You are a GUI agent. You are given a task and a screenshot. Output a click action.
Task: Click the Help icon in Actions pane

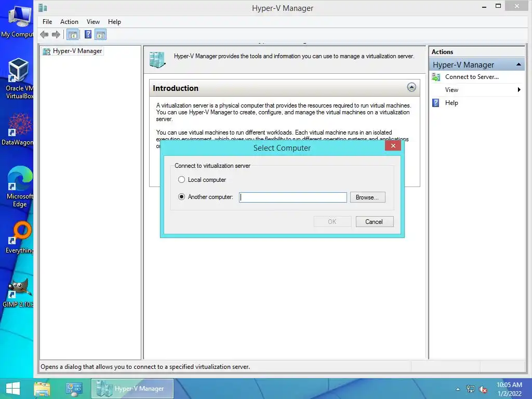[436, 103]
